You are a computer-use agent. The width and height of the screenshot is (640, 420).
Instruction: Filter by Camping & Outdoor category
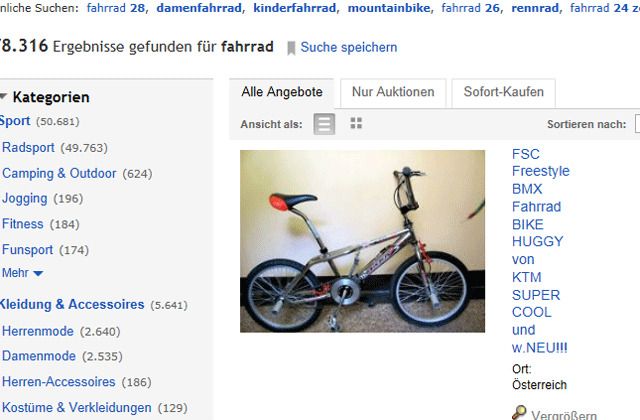59,173
